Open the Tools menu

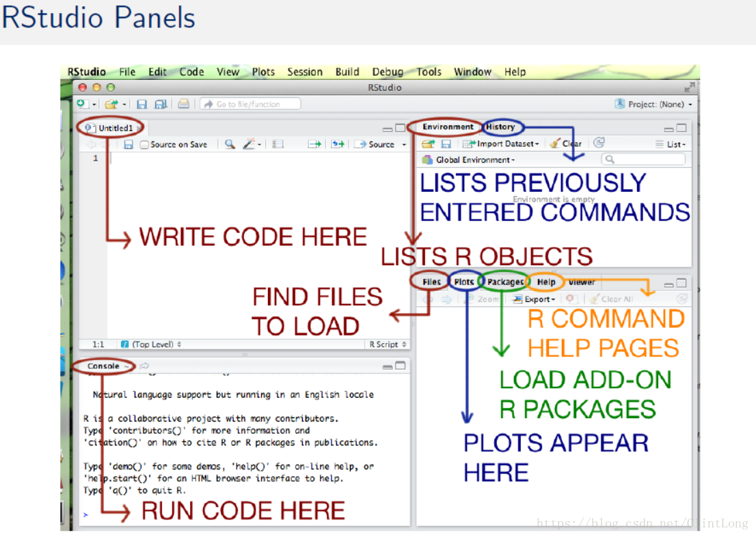429,72
